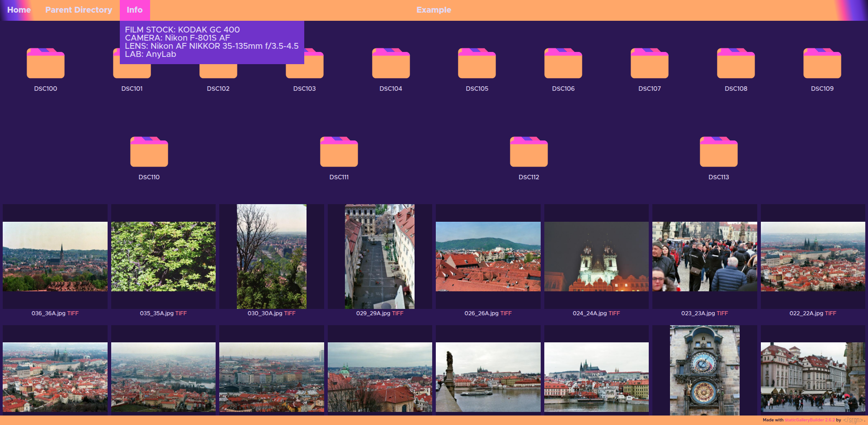Open the TIFF link for 036_36A.jpg
Screen dimensions: 868x425
[x=73, y=313]
